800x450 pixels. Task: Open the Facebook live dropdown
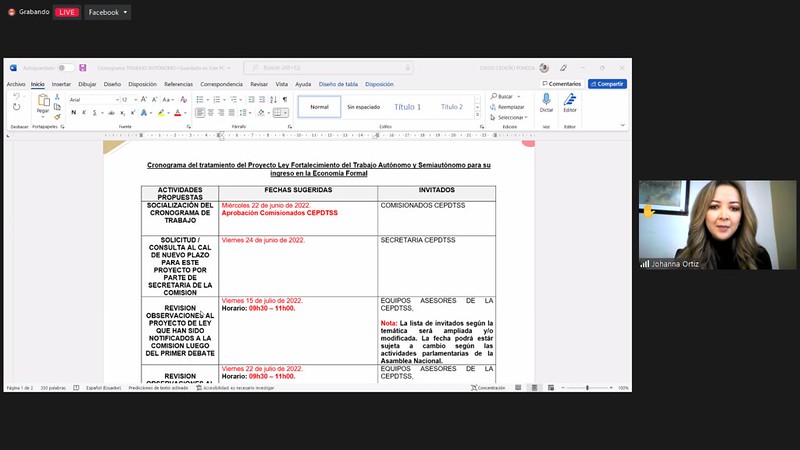tap(108, 12)
